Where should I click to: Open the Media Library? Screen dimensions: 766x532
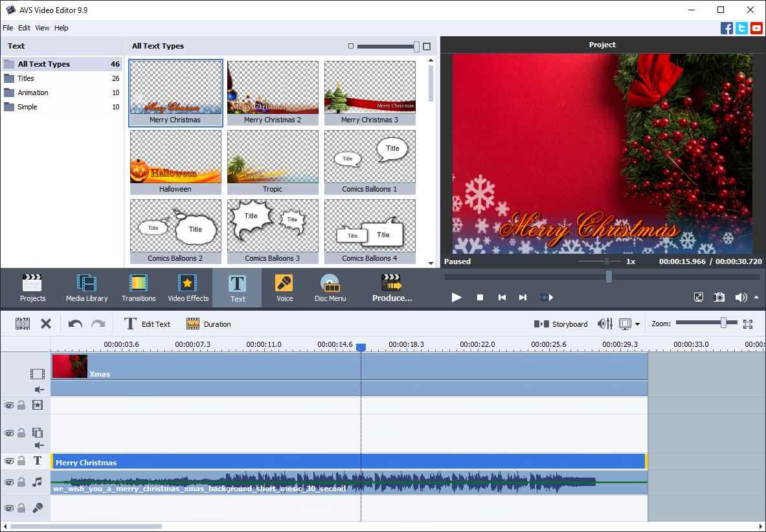pyautogui.click(x=87, y=287)
